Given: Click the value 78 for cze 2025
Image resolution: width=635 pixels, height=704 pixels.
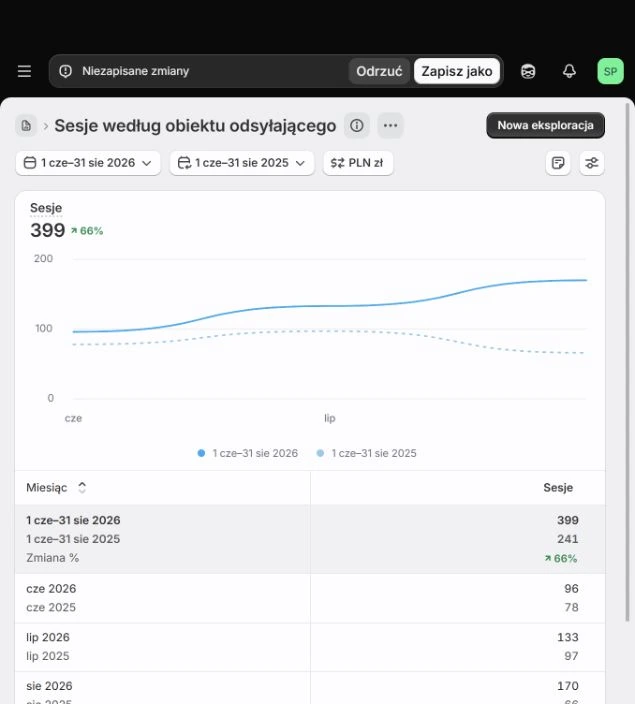Looking at the screenshot, I should (x=571, y=607).
